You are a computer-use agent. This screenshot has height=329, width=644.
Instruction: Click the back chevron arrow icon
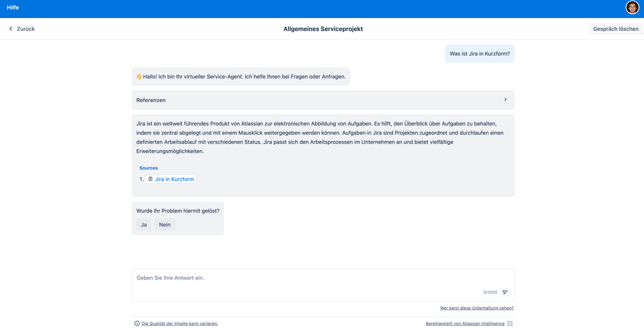[11, 29]
